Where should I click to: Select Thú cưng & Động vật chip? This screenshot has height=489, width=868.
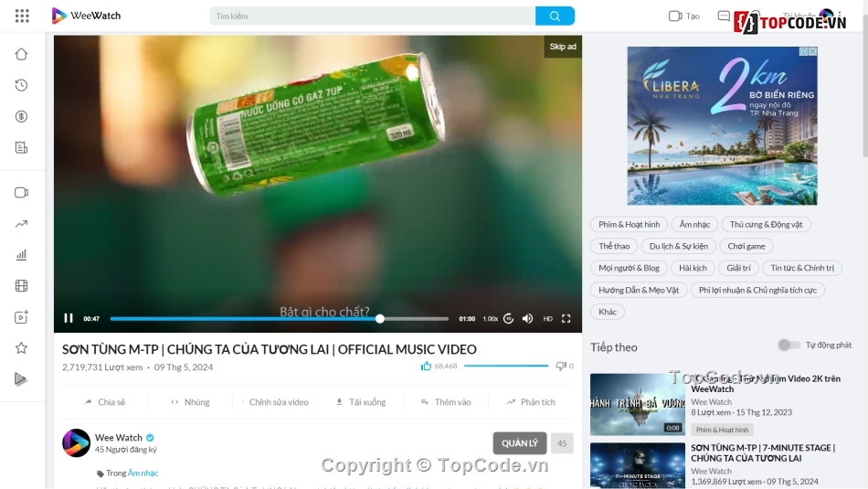767,224
